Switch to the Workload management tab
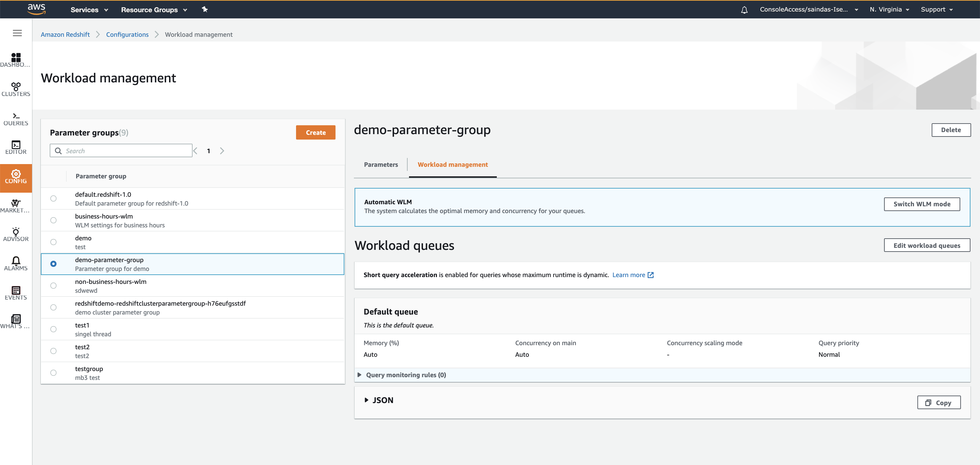The image size is (980, 465). tap(453, 164)
